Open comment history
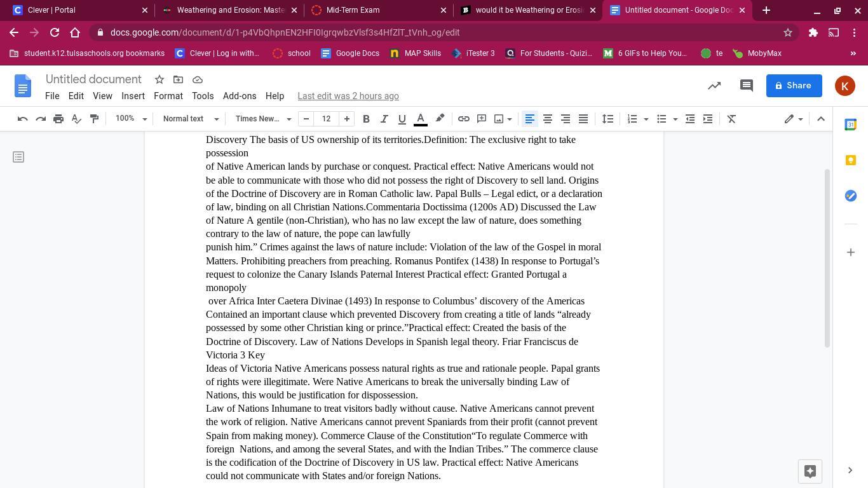868x488 pixels. (x=747, y=86)
